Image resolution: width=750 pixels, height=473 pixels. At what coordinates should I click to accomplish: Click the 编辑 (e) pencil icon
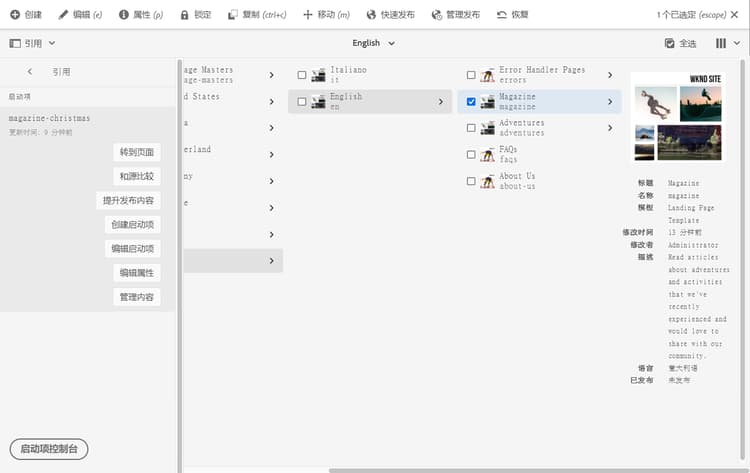[x=63, y=15]
